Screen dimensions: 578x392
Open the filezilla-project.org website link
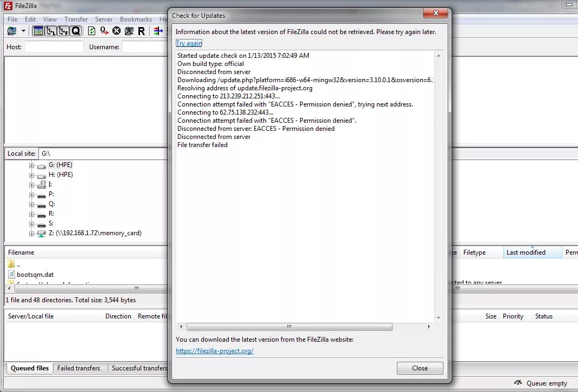[x=215, y=351]
